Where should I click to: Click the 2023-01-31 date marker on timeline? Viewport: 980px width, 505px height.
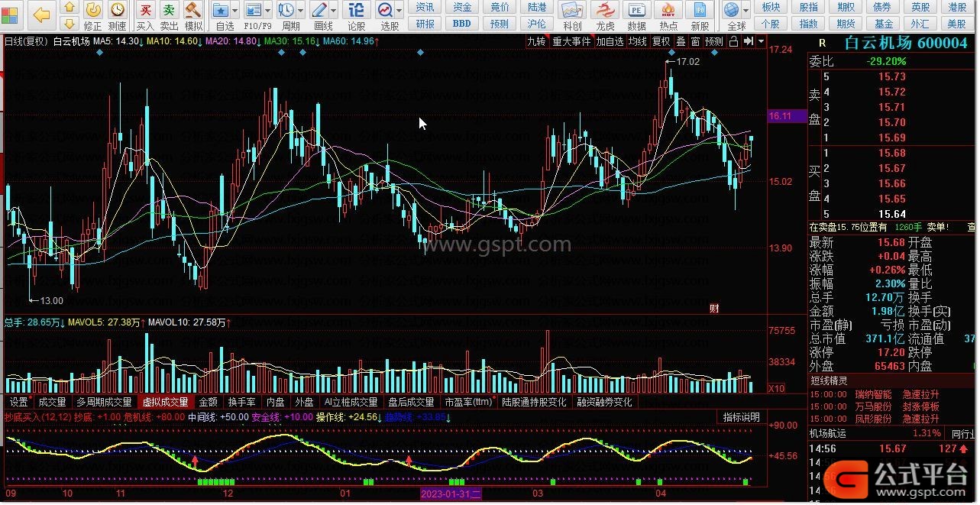(451, 494)
